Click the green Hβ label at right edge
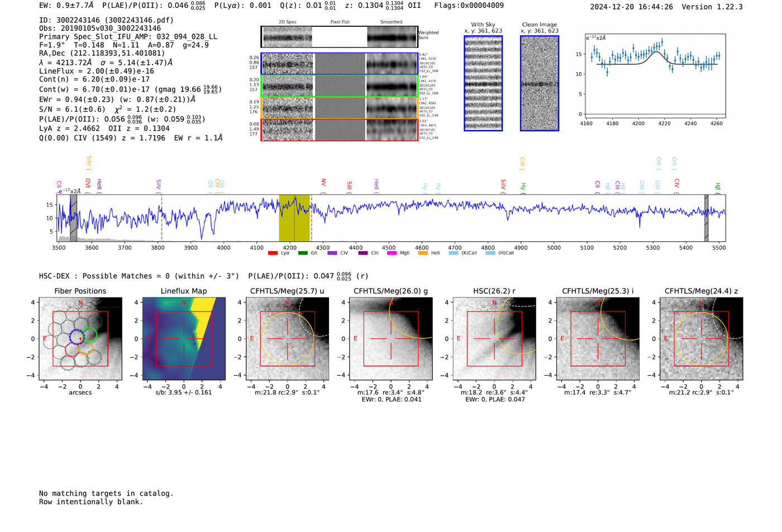 [x=718, y=188]
